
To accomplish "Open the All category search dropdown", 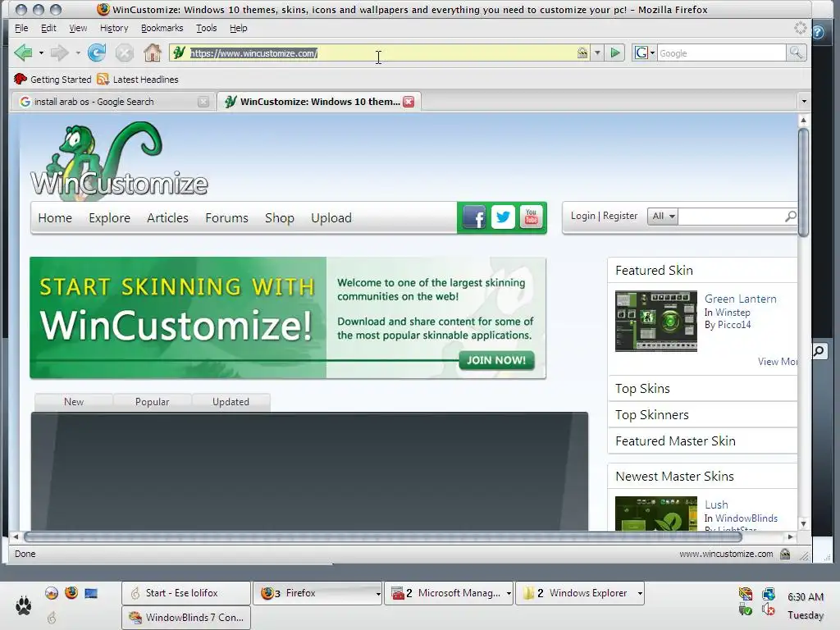I will click(x=663, y=216).
